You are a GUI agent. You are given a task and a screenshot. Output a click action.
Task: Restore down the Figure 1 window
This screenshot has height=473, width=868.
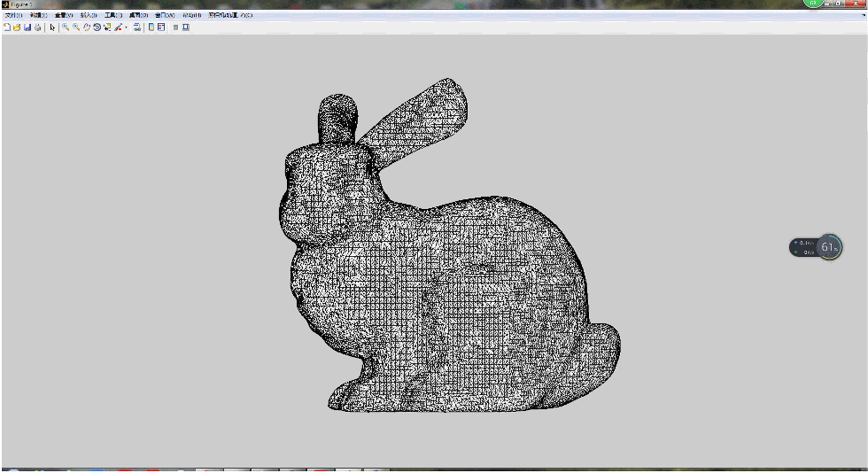pos(838,4)
